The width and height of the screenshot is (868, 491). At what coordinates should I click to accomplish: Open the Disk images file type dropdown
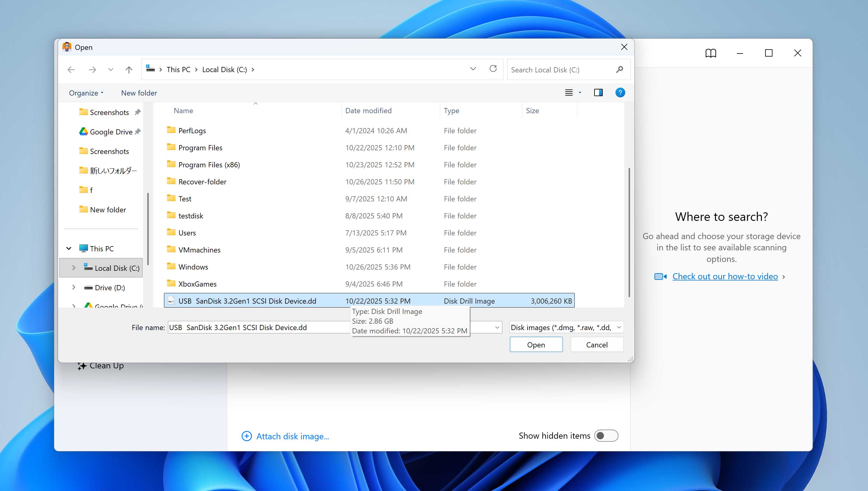[619, 327]
